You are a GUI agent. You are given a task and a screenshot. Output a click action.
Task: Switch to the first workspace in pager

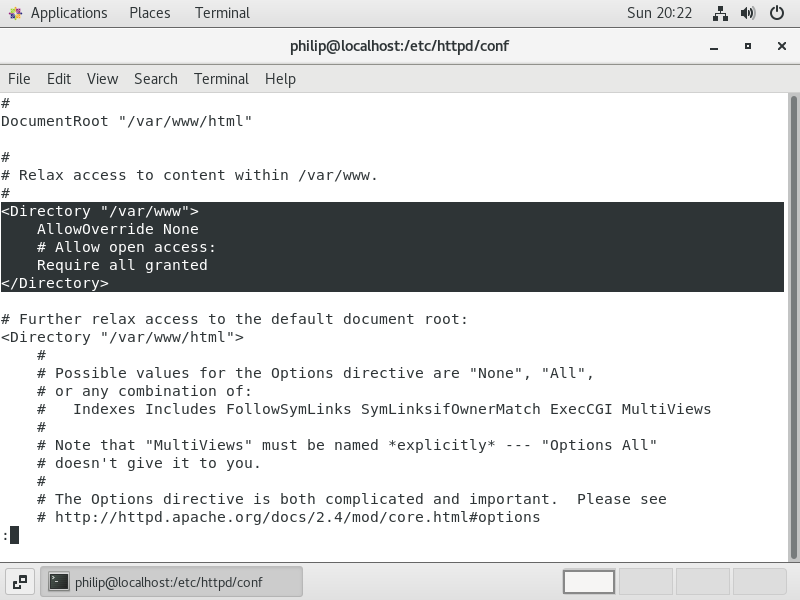click(x=589, y=582)
